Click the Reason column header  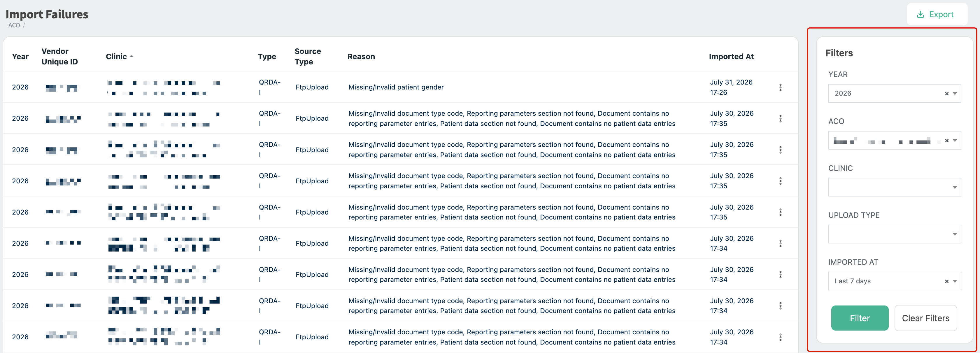tap(361, 56)
